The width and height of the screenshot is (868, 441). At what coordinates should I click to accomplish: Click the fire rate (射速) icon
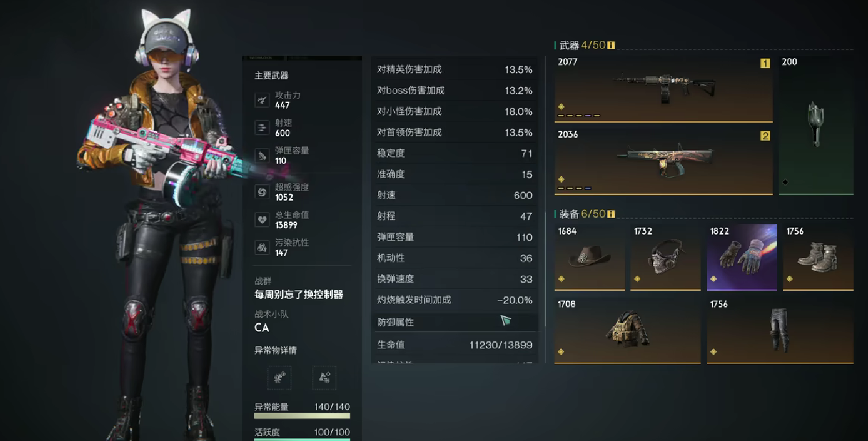262,128
